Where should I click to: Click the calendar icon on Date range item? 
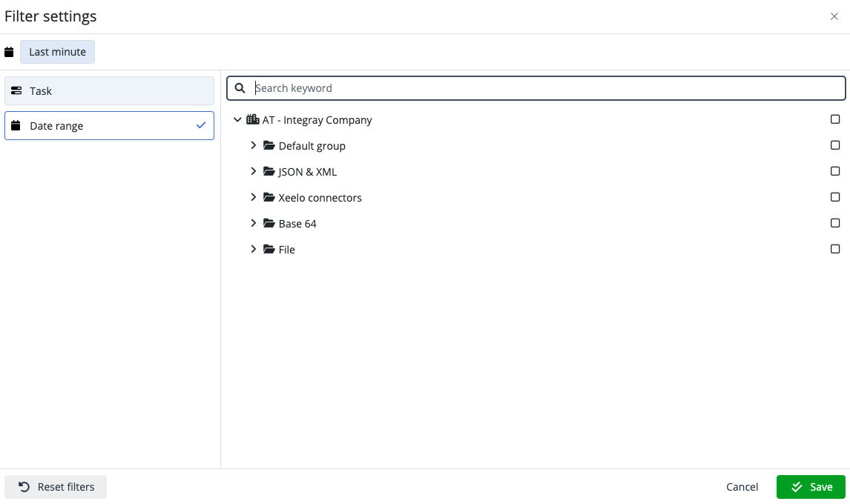pyautogui.click(x=16, y=125)
